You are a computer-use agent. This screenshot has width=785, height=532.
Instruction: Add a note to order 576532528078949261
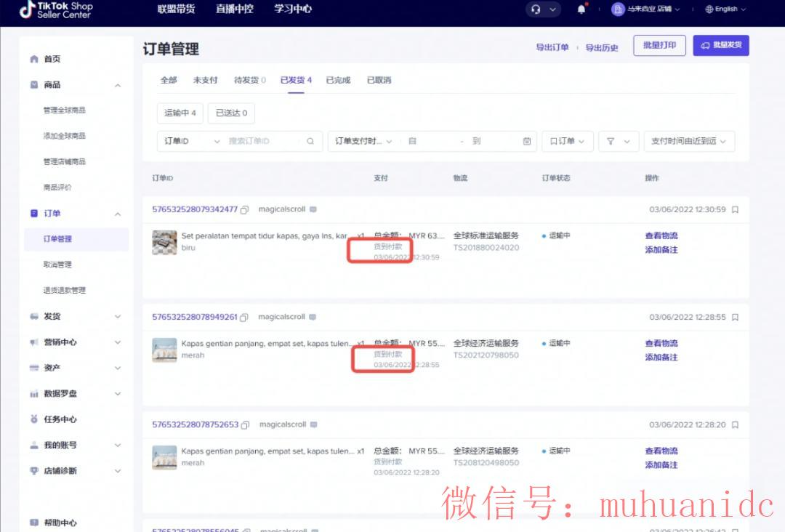point(661,358)
